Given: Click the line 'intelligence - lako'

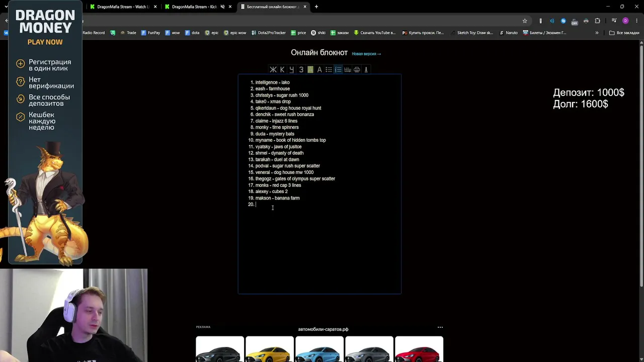Looking at the screenshot, I should (272, 82).
